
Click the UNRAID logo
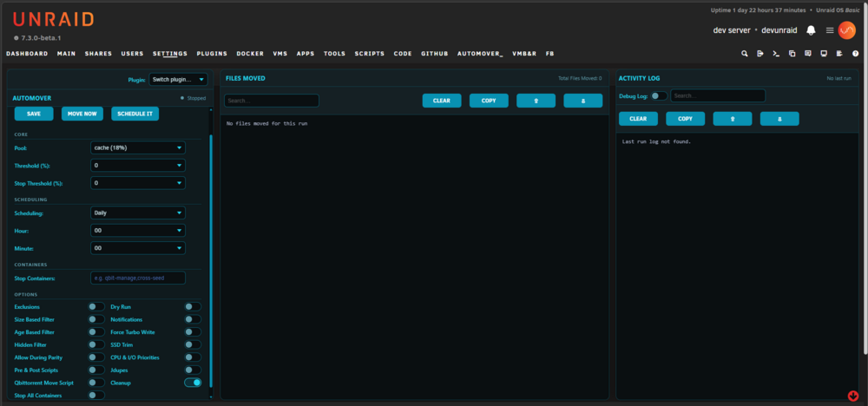pos(53,20)
